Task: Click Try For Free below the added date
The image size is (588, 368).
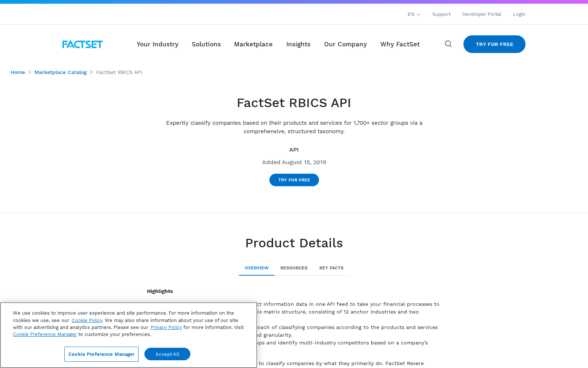Action: [294, 180]
